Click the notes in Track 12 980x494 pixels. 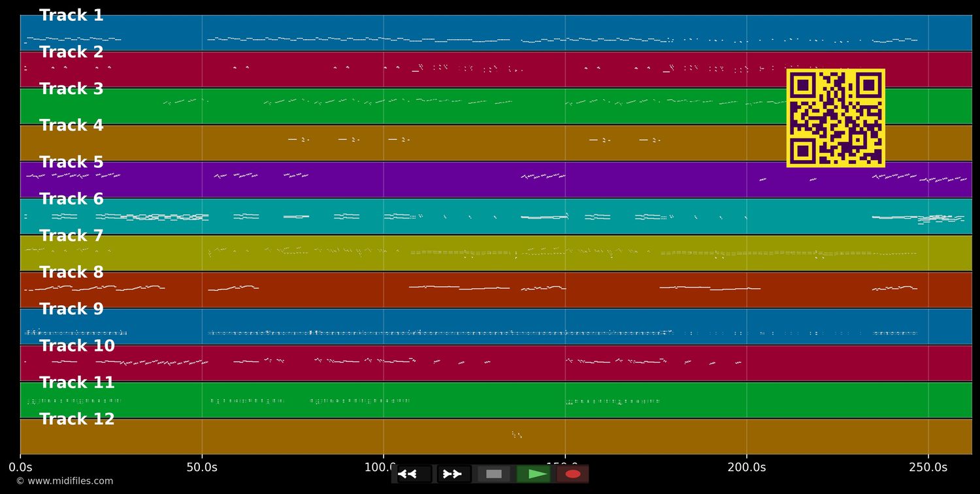(x=517, y=435)
